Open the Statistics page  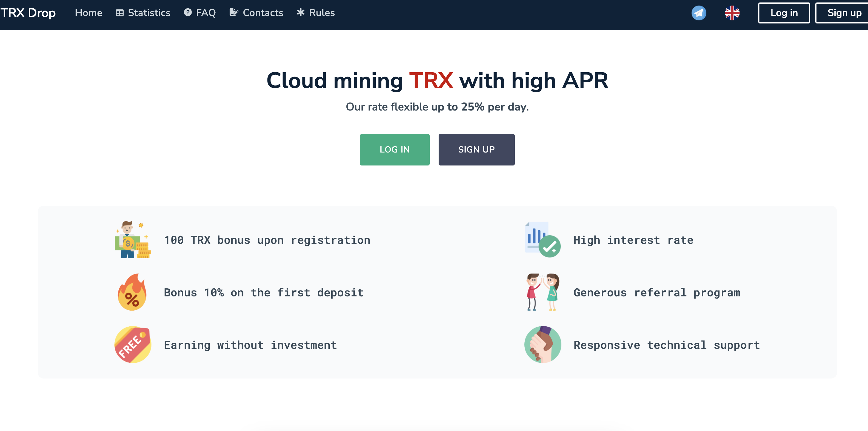149,13
